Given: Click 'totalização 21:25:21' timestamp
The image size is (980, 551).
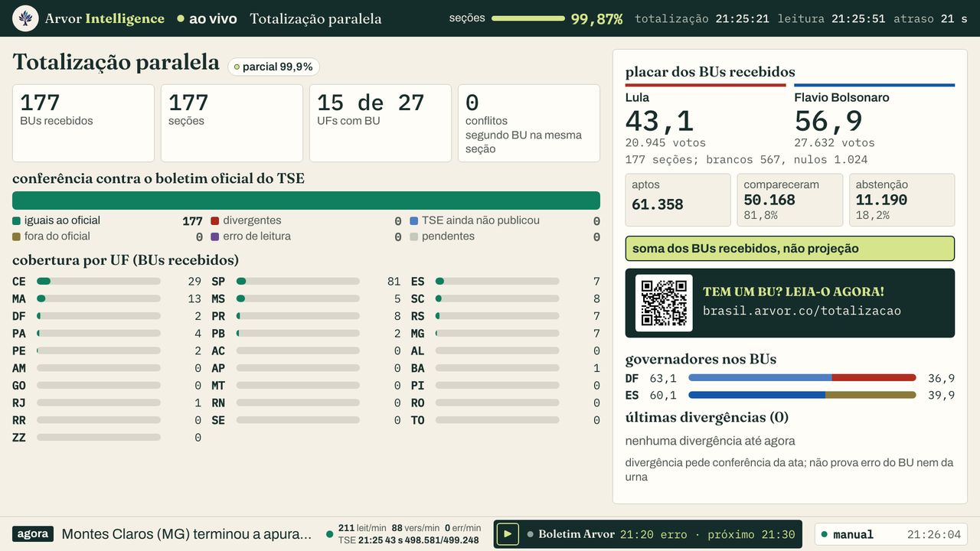Looking at the screenshot, I should click(702, 19).
